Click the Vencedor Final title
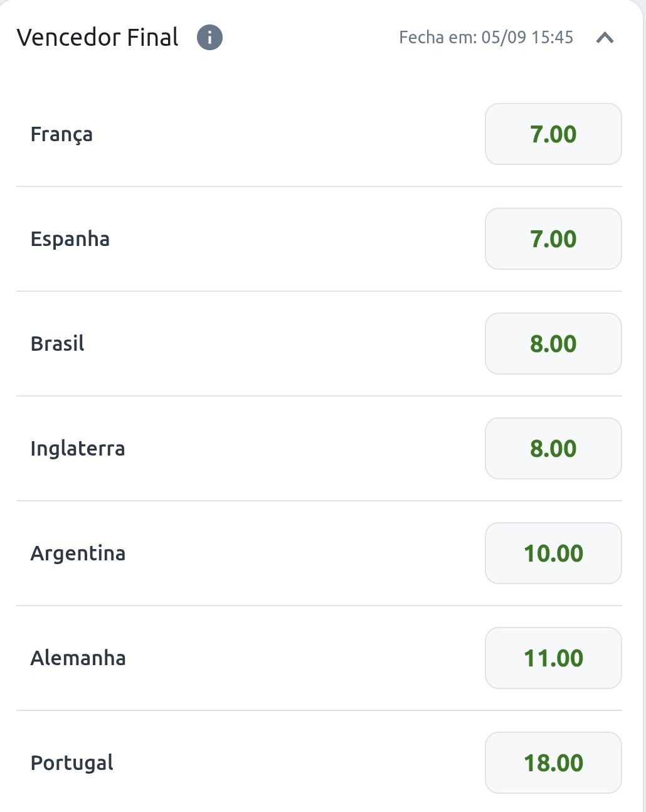This screenshot has height=812, width=646. pos(98,38)
